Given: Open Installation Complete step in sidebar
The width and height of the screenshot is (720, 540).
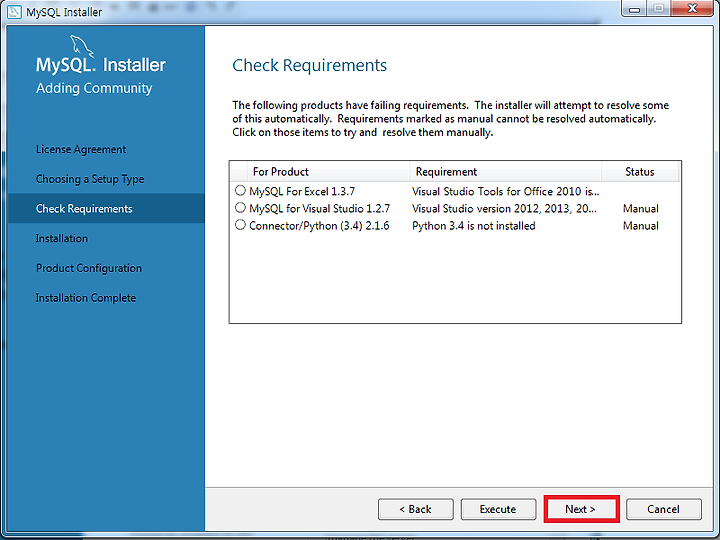Looking at the screenshot, I should [x=86, y=298].
